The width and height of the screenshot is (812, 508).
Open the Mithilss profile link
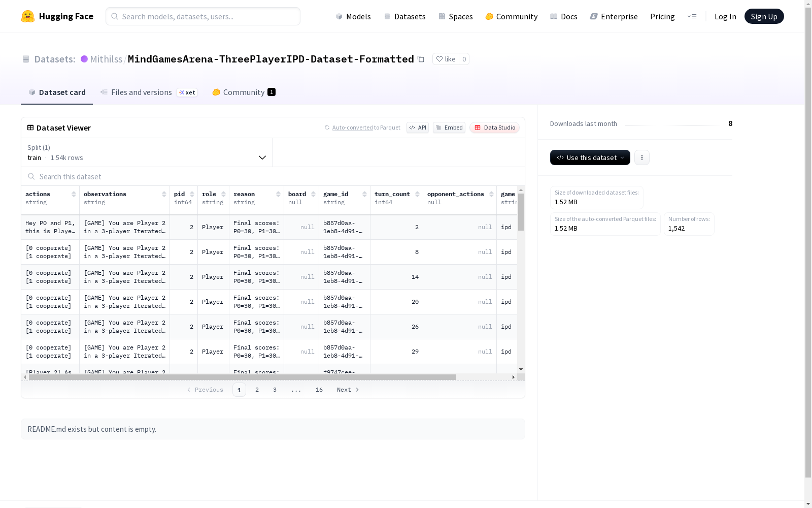(106, 59)
